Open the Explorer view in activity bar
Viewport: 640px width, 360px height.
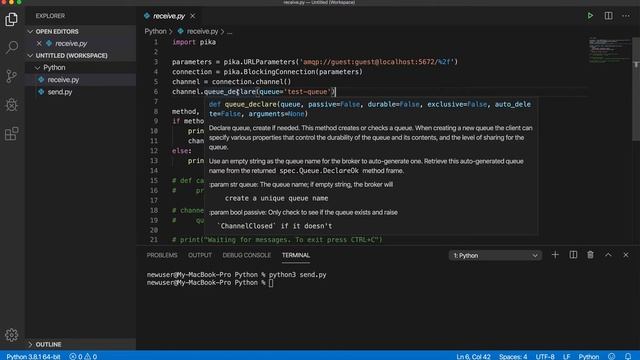coord(11,19)
